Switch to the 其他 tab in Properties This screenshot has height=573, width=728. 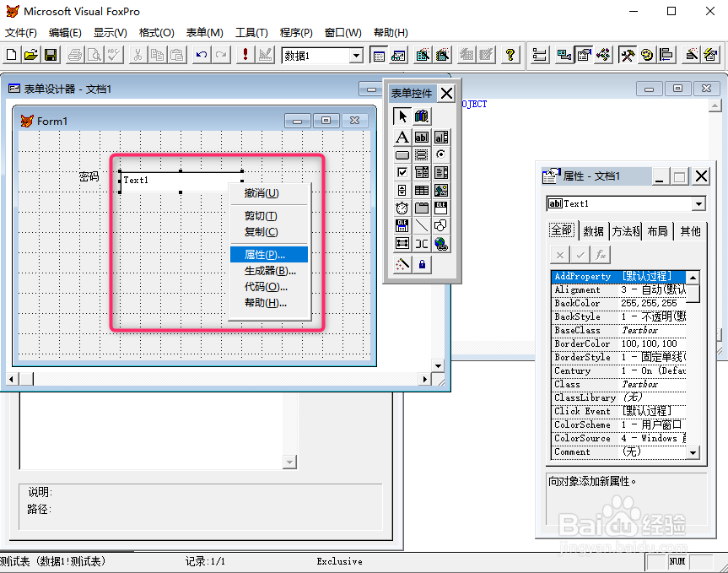click(690, 231)
